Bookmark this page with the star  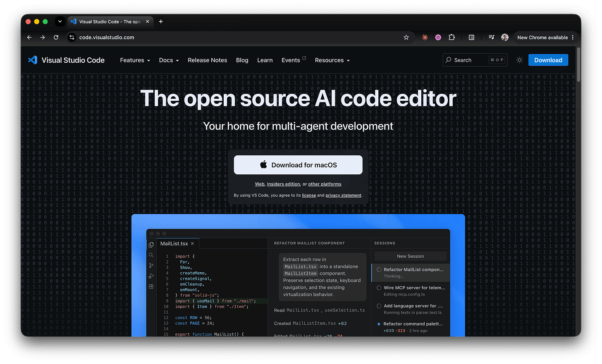click(x=406, y=37)
